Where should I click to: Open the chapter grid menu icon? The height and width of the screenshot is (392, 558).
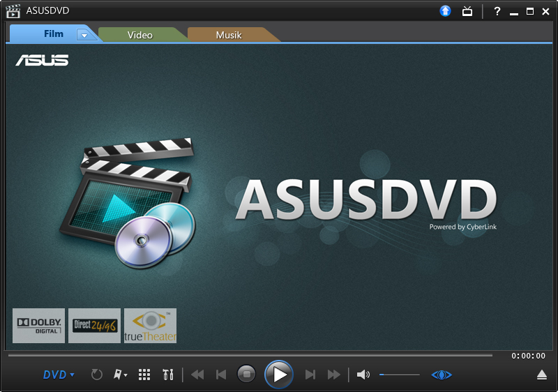[x=144, y=375]
